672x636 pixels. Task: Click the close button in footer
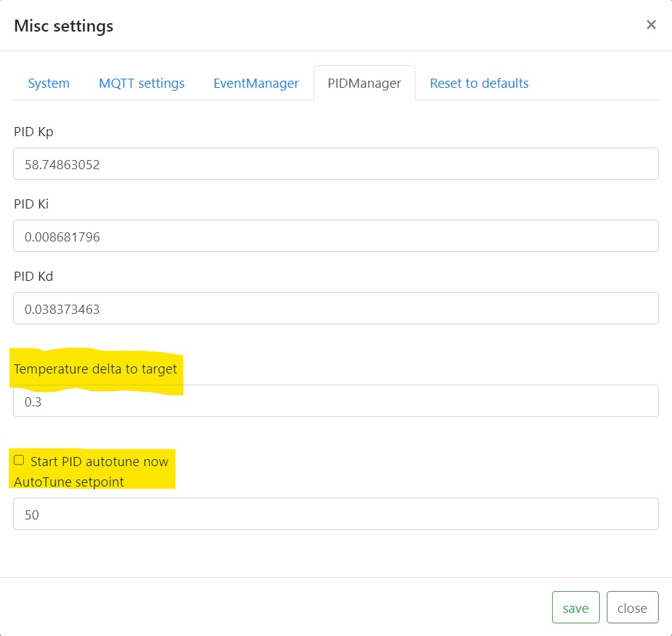tap(632, 608)
